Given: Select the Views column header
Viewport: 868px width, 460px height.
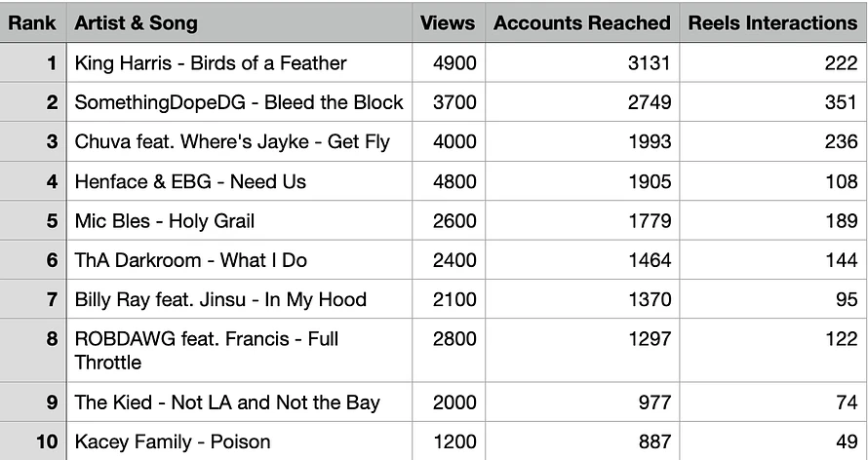Looking at the screenshot, I should coord(449,22).
